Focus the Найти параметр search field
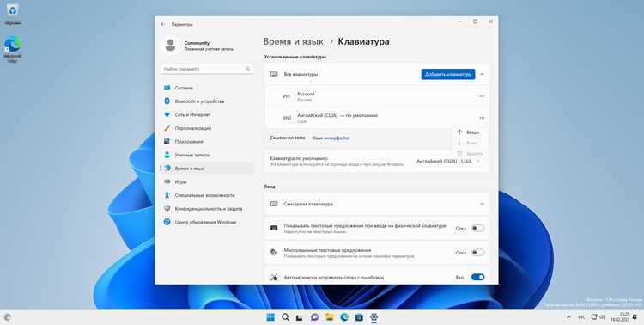 (206, 69)
